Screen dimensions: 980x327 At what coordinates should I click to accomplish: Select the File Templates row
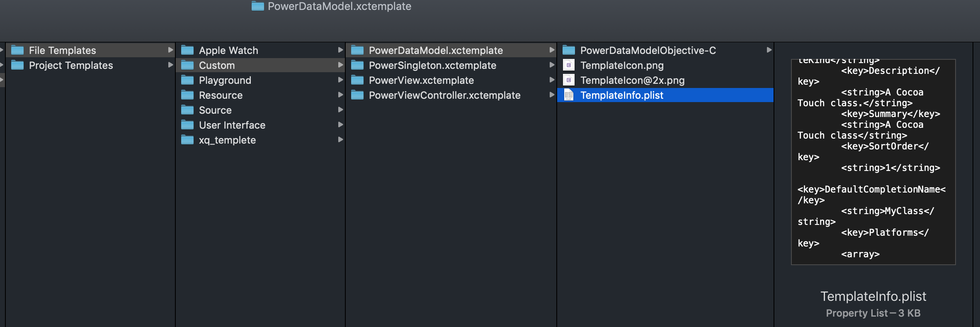coord(90,50)
